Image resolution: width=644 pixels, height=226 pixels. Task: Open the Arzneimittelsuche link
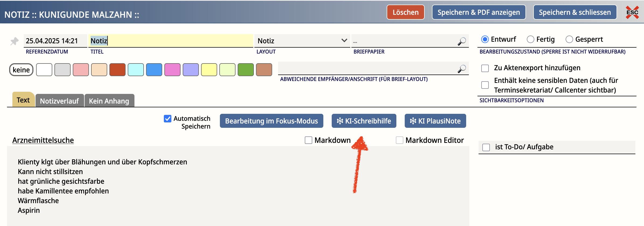43,140
